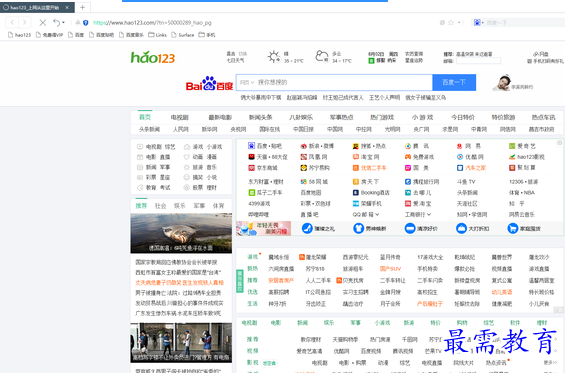Click the hao123 logo
Screen dimensions: 565x373
point(153,57)
